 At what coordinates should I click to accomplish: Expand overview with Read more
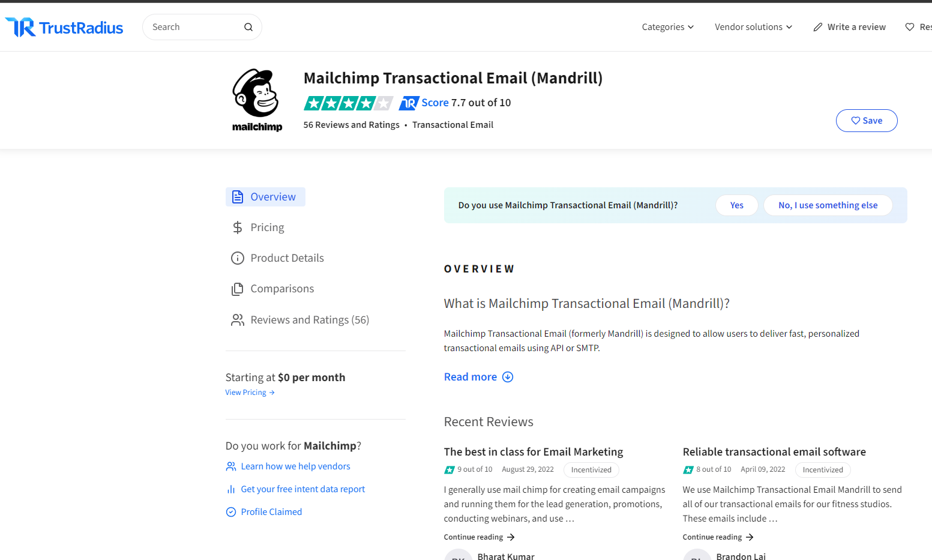[478, 377]
